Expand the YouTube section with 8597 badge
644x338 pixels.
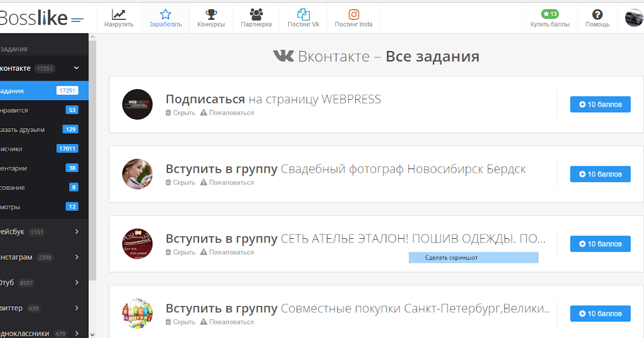44,283
